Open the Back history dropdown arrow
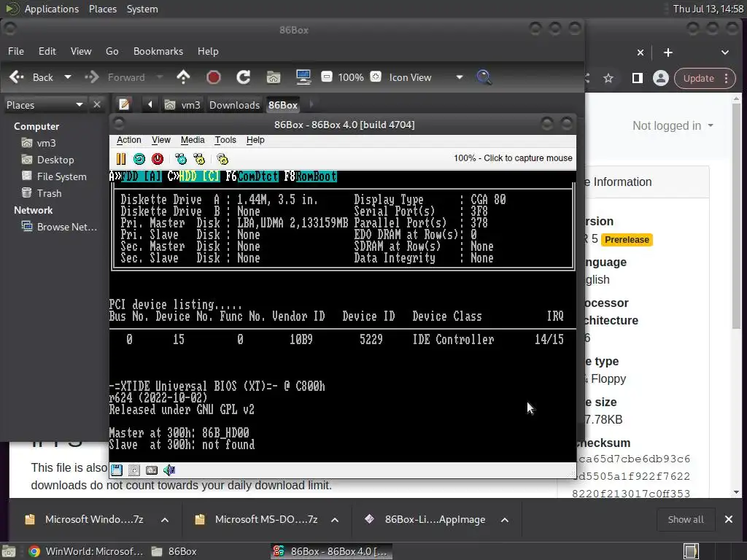The image size is (747, 560). point(68,77)
